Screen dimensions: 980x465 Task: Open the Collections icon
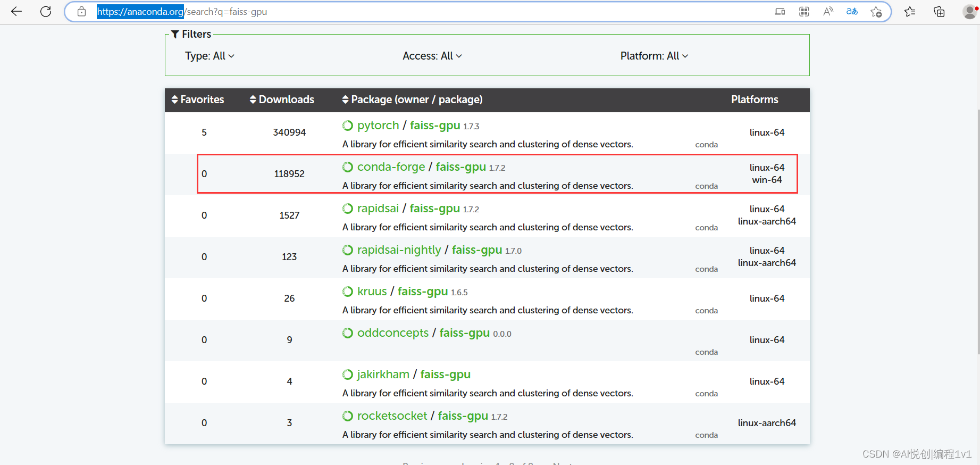point(939,11)
